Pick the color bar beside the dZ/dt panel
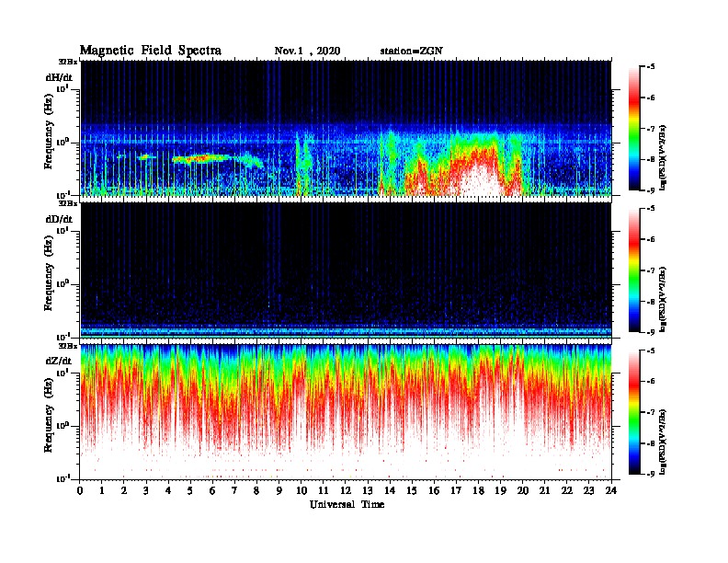The height and width of the screenshot is (563, 728). point(634,412)
